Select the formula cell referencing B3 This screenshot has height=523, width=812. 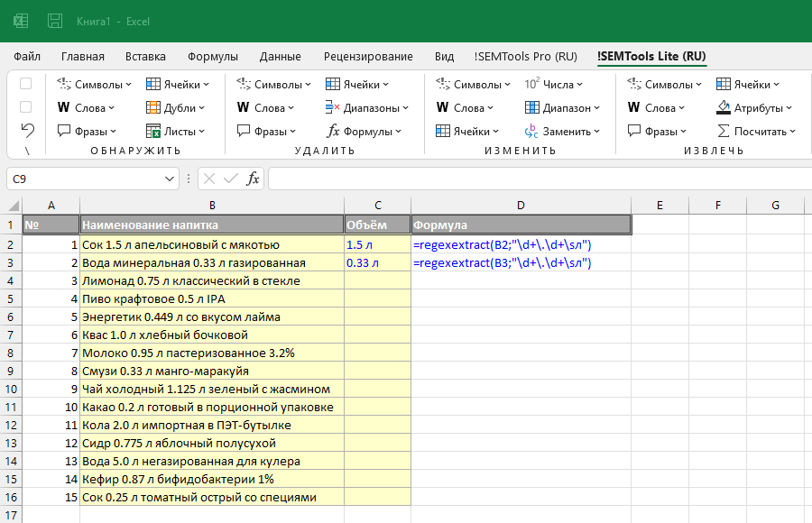coord(521,263)
